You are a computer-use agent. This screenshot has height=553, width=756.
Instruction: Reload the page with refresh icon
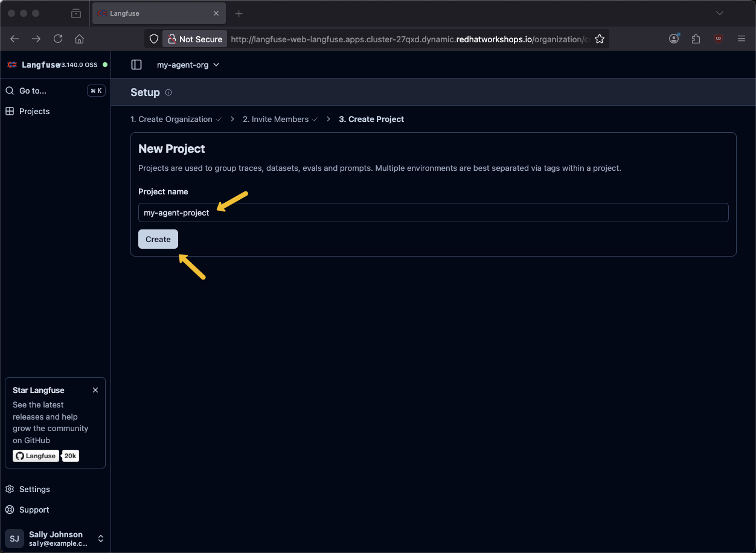tap(58, 39)
